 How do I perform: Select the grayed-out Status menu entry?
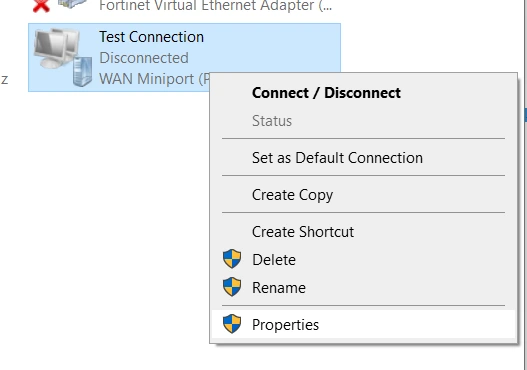(x=363, y=121)
